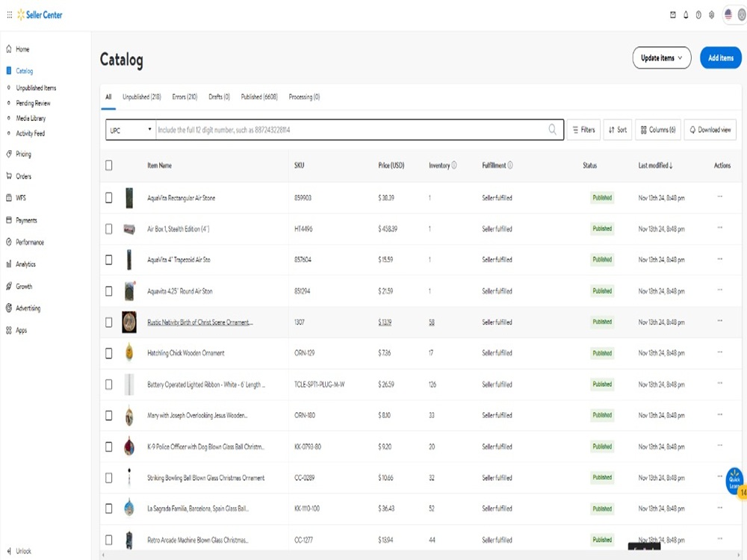
Task: Open the Filters panel
Action: [x=583, y=129]
